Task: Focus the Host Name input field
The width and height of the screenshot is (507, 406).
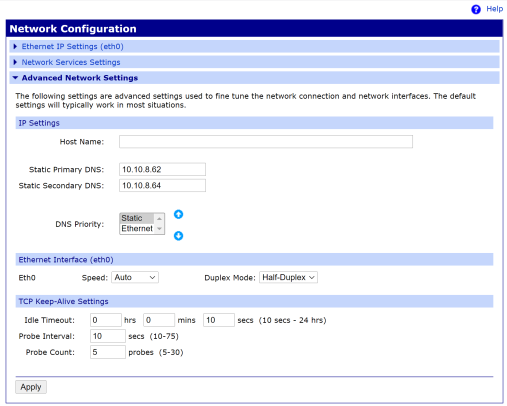Action: pos(266,142)
